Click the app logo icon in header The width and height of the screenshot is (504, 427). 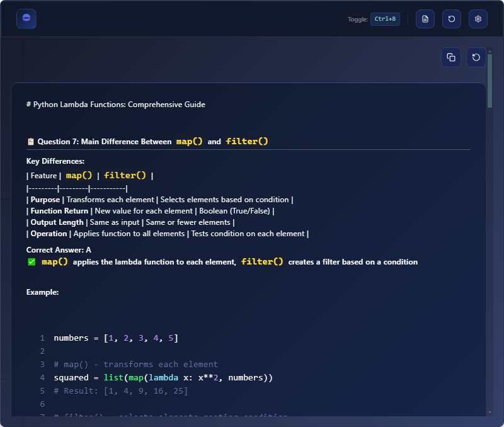click(x=26, y=19)
